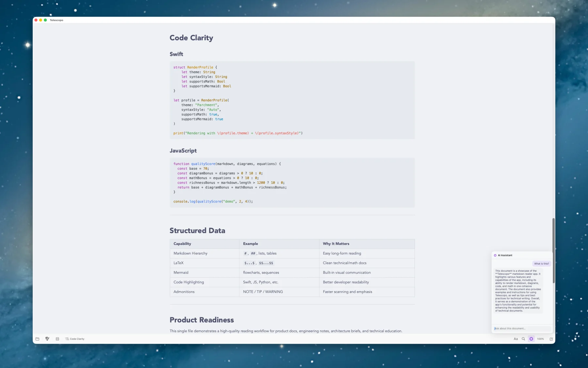Click the Product Readiness description paragraph
Screen dimensions: 588x368
(286, 331)
